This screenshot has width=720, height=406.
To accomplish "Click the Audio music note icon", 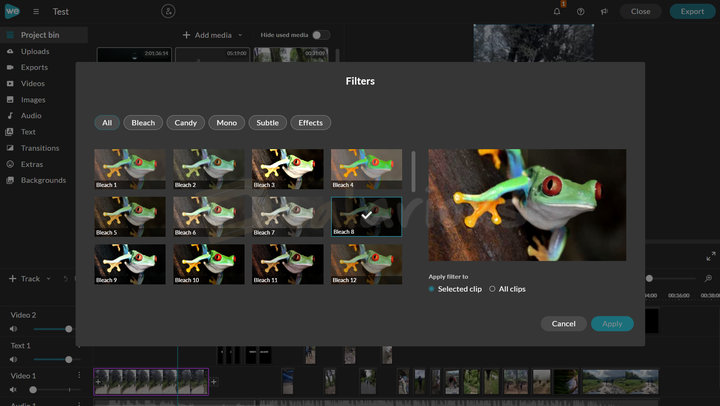I will point(10,116).
